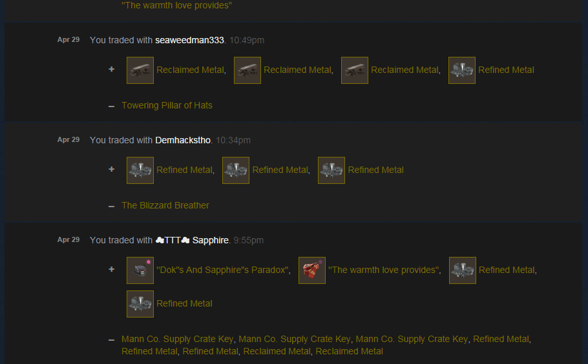Screen dimensions: 588x364
Task: Click first Reclaimed Metal icon in seaweedman333 trade
Action: click(x=140, y=70)
